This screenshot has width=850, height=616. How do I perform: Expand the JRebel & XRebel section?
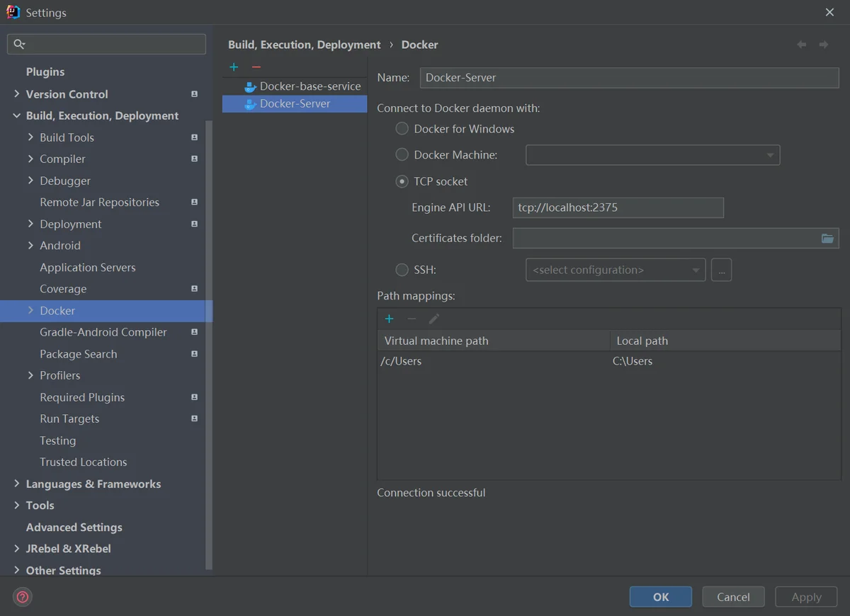(17, 548)
